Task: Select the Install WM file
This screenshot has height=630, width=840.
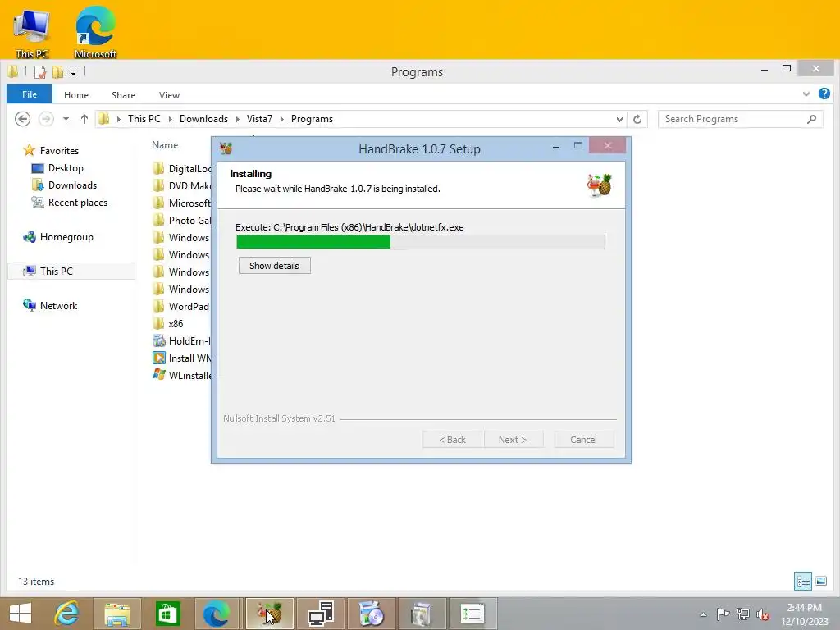Action: 182,358
